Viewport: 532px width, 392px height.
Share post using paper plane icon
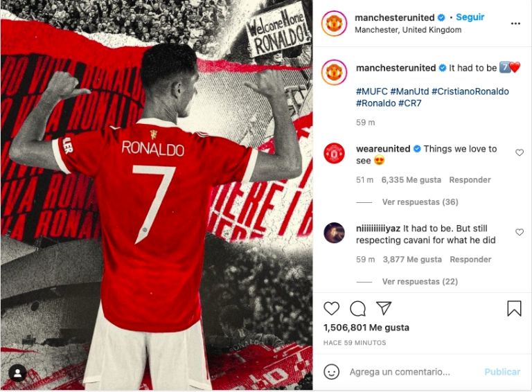[x=384, y=308]
